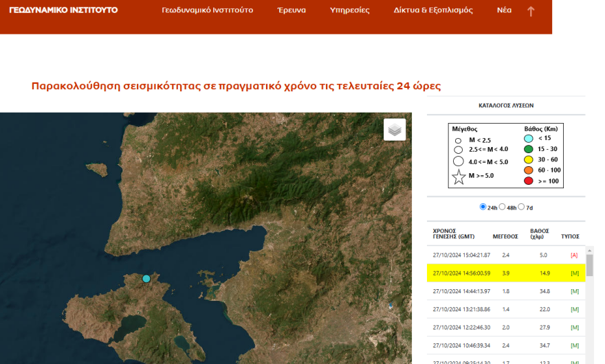This screenshot has height=364, width=605.
Task: Click the depth value 34.8
Action: (x=544, y=291)
